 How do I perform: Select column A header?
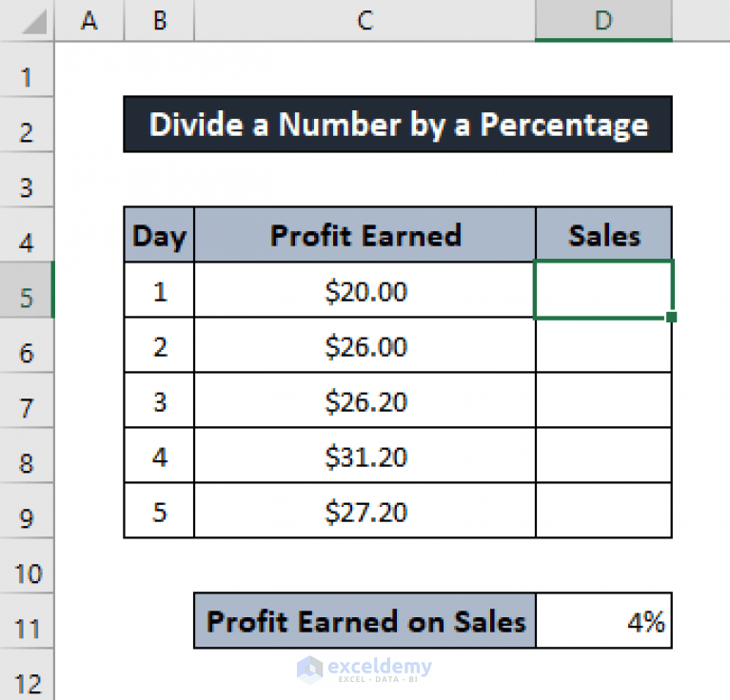click(89, 21)
